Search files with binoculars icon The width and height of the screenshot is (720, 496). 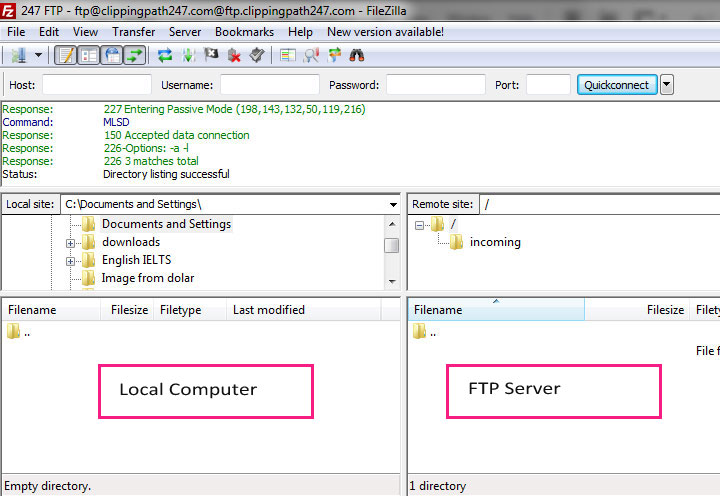pyautogui.click(x=357, y=56)
